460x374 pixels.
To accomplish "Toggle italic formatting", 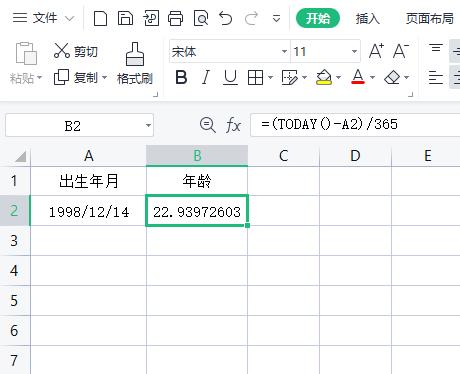I will (x=206, y=78).
